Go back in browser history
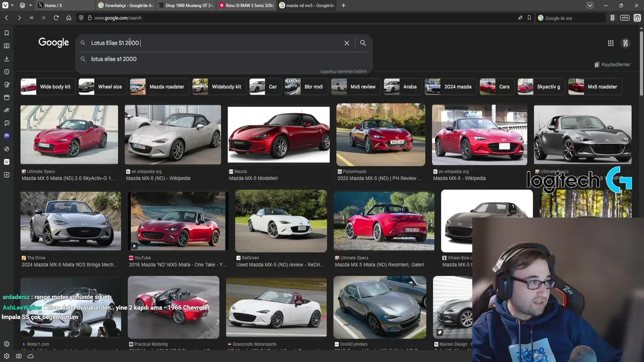Image resolution: width=644 pixels, height=362 pixels. coord(7,18)
